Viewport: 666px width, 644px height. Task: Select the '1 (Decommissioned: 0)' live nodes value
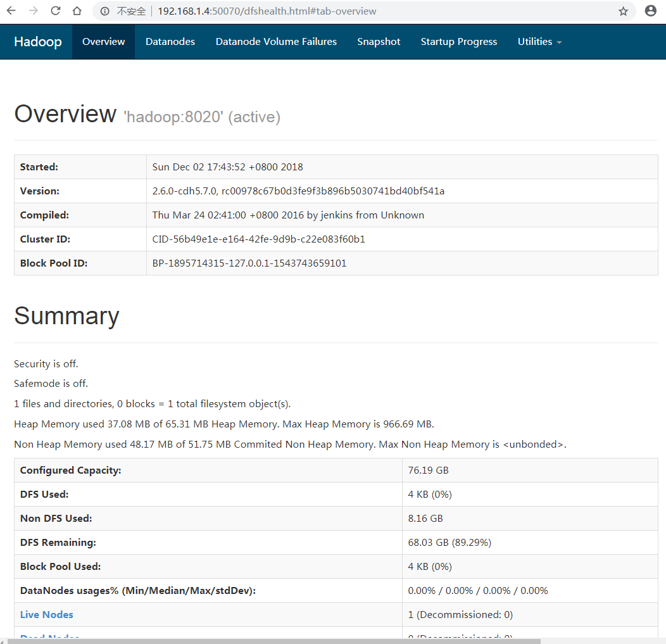pyautogui.click(x=460, y=615)
